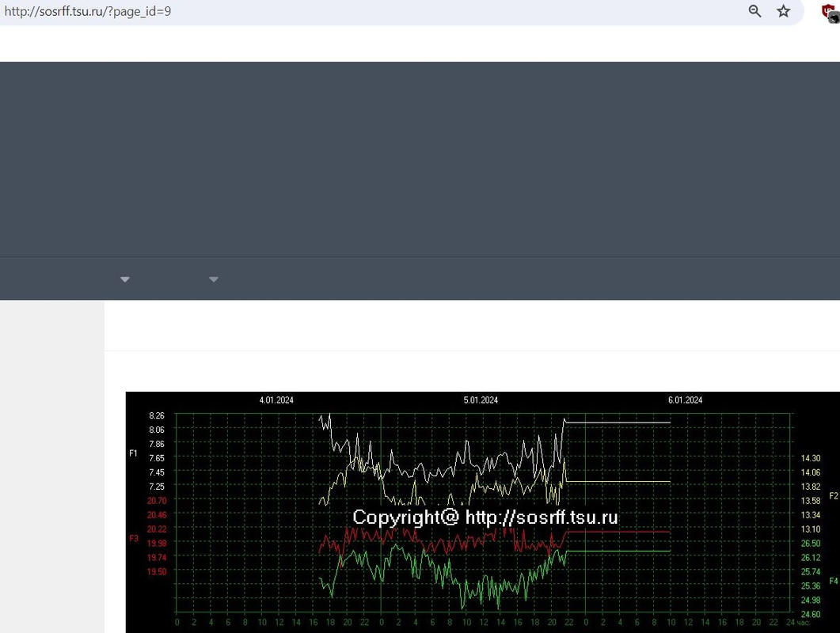Click the green 24.98 scale value

811,600
